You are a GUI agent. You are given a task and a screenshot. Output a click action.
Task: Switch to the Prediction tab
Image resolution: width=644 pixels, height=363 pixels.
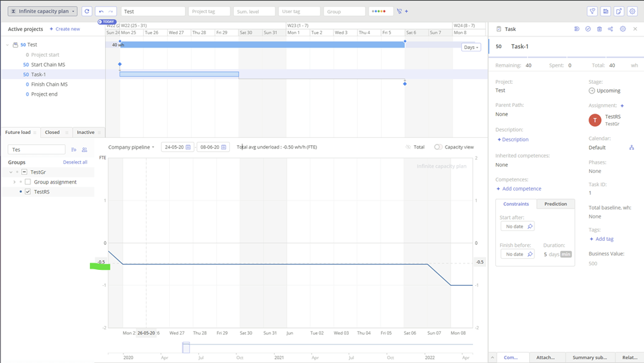point(555,204)
